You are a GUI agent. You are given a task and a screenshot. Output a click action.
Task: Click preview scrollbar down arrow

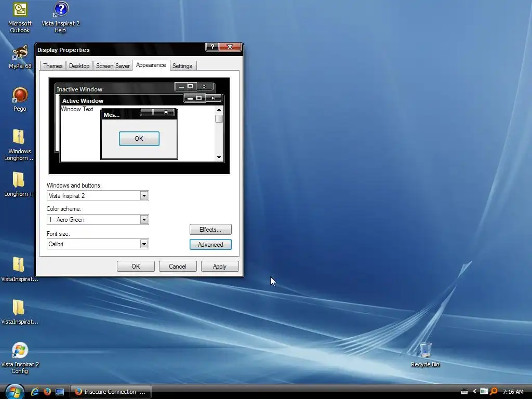219,157
